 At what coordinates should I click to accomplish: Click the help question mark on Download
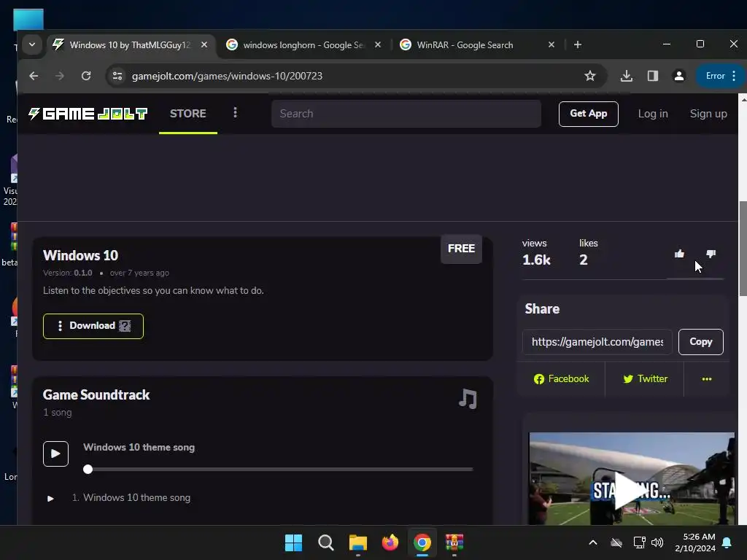(x=125, y=326)
